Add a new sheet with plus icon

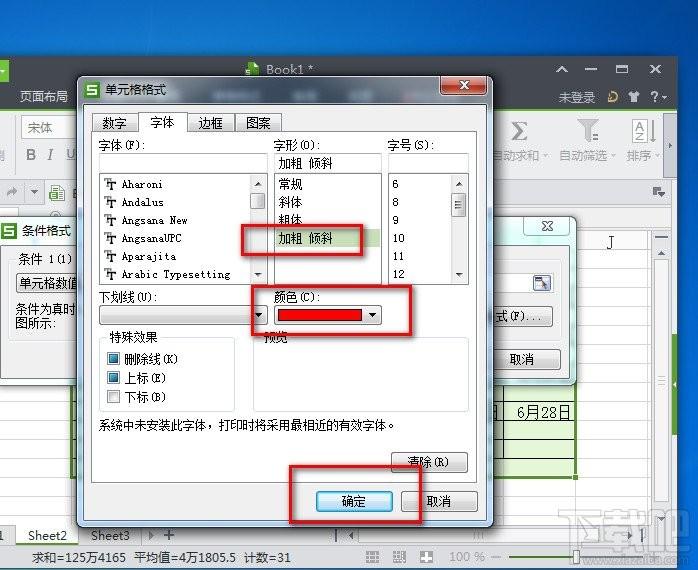[169, 535]
